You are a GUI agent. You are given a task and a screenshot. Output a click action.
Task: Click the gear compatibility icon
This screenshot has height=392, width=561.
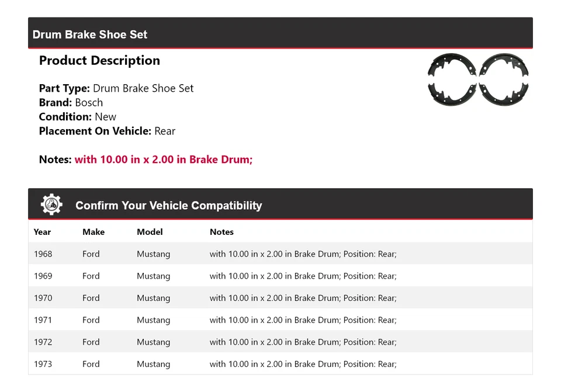point(51,204)
